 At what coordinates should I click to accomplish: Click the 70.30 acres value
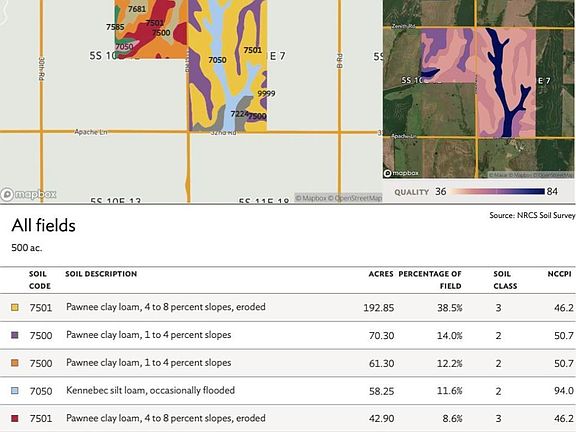[381, 335]
